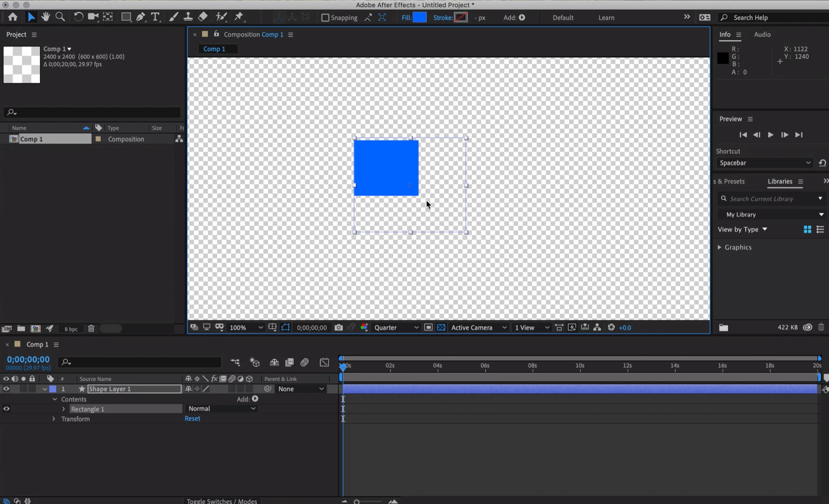The image size is (829, 504).
Task: Select the Unified Camera tool
Action: (93, 17)
